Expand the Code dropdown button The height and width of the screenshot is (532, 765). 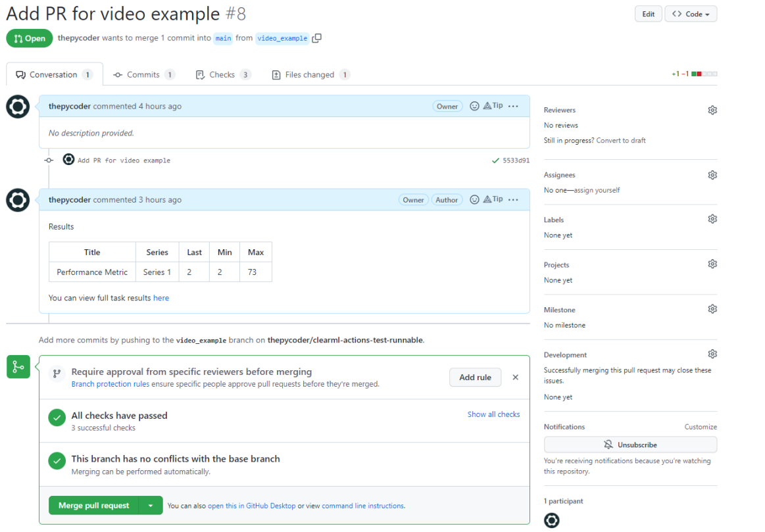[x=691, y=14]
